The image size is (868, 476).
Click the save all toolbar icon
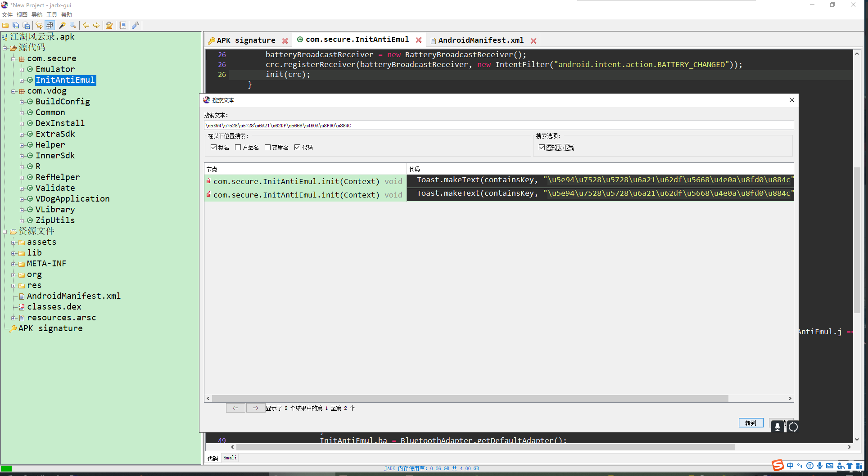(x=16, y=25)
